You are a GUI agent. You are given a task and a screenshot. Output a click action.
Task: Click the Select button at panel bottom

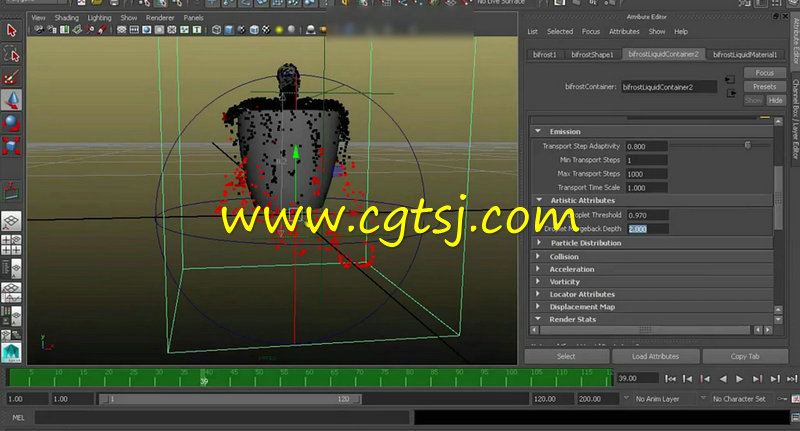(x=566, y=357)
